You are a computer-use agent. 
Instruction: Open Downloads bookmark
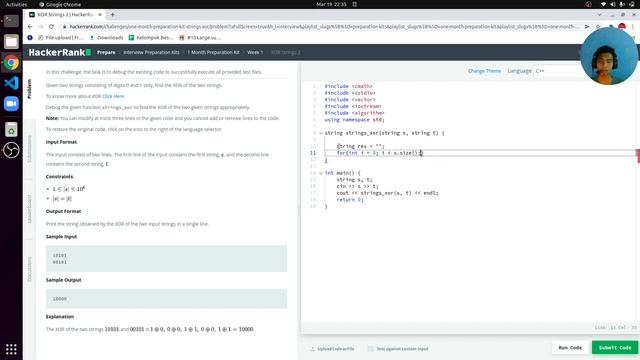click(106, 38)
